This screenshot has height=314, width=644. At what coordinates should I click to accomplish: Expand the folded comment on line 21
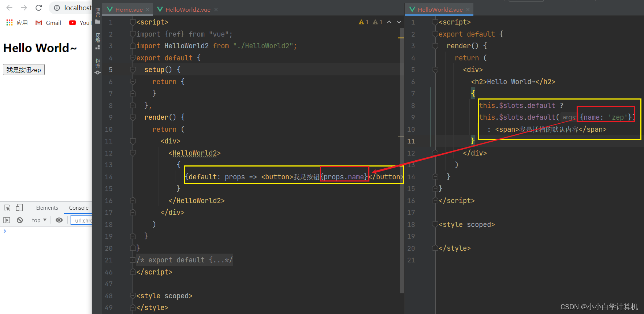click(133, 260)
